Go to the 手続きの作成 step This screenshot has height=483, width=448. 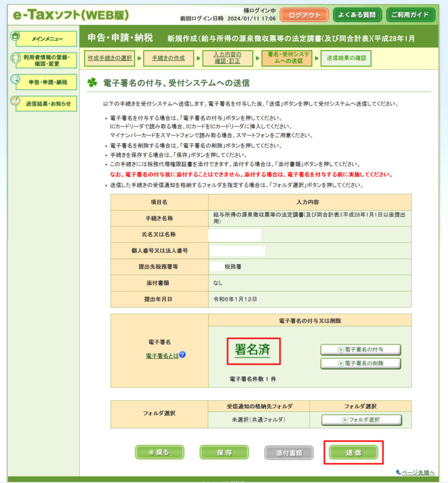pos(168,58)
